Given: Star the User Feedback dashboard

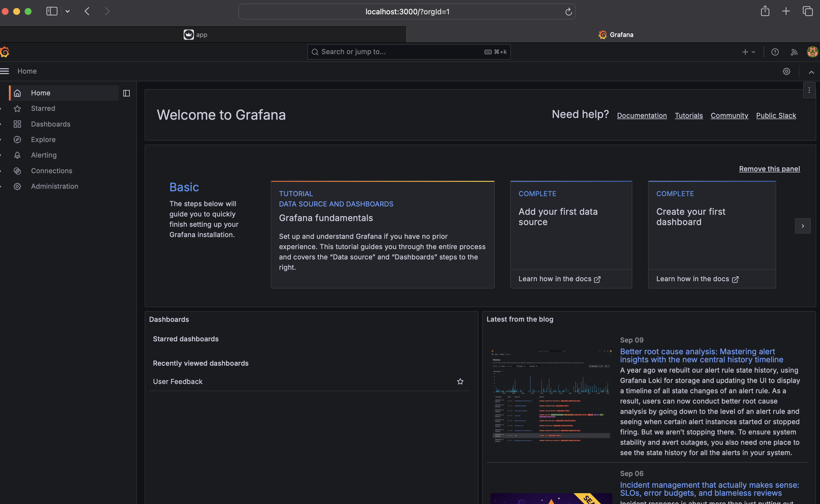Looking at the screenshot, I should point(460,381).
